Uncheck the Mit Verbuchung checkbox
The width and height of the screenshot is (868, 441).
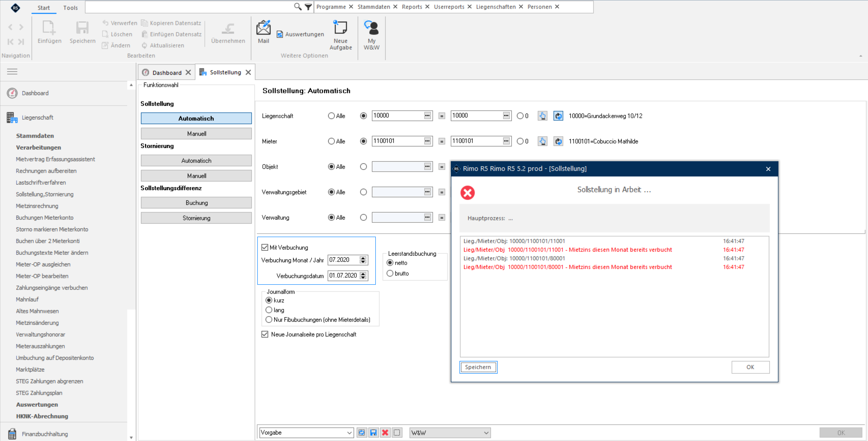[x=265, y=247]
